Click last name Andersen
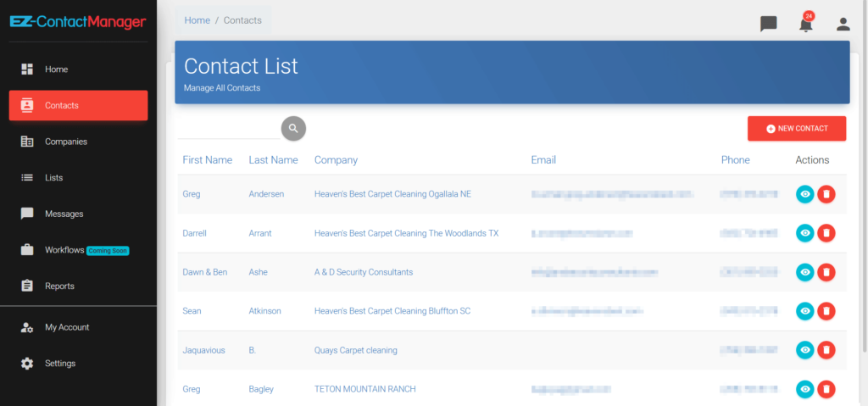This screenshot has width=868, height=406. 266,194
